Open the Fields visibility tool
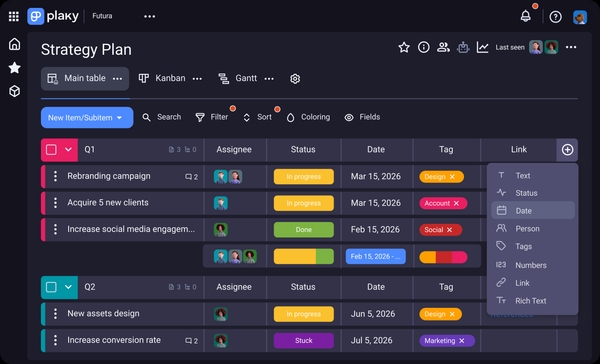The height and width of the screenshot is (364, 600). [362, 117]
